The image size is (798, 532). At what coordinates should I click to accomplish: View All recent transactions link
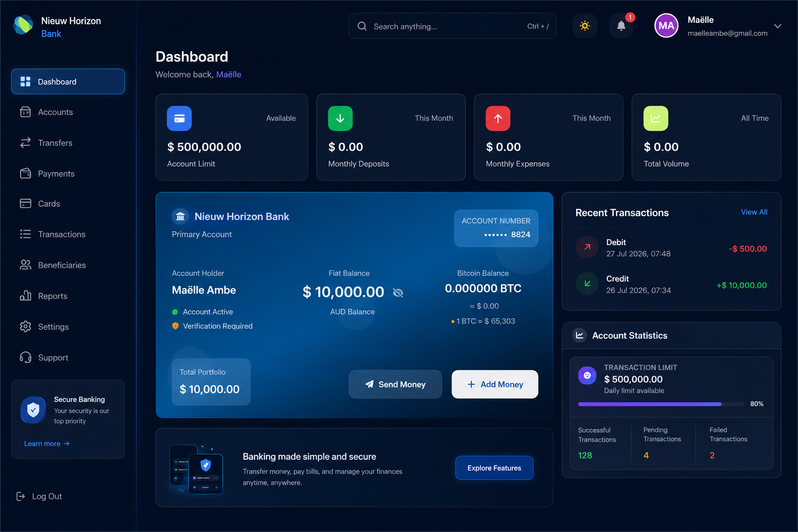click(754, 212)
